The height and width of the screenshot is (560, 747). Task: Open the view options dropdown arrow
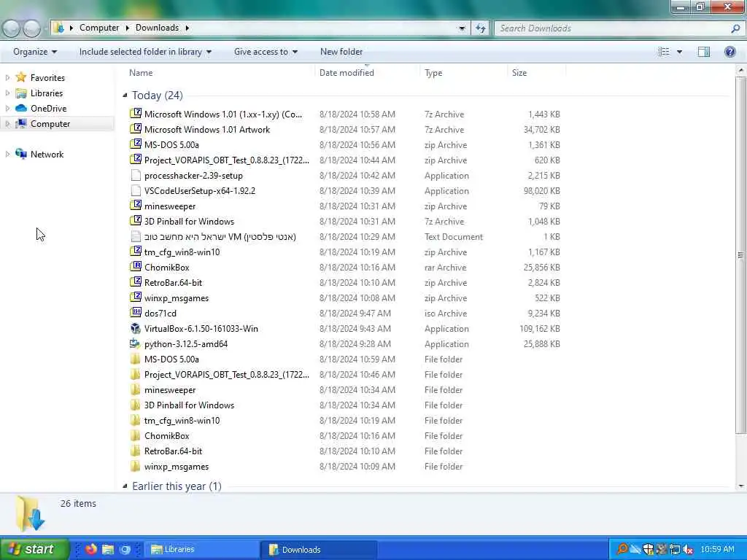point(679,52)
